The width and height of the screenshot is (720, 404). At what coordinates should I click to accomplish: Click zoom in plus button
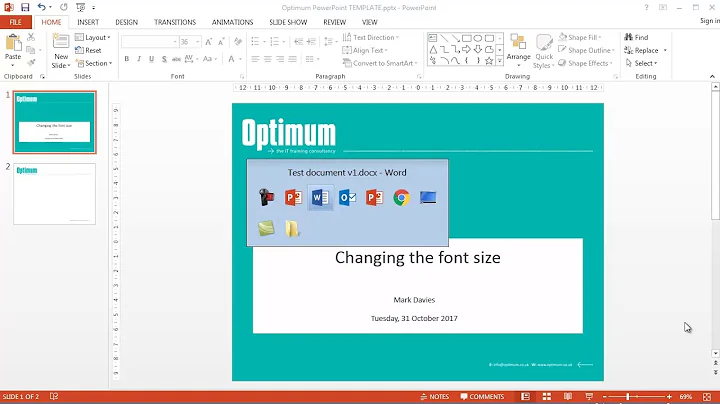click(x=669, y=397)
